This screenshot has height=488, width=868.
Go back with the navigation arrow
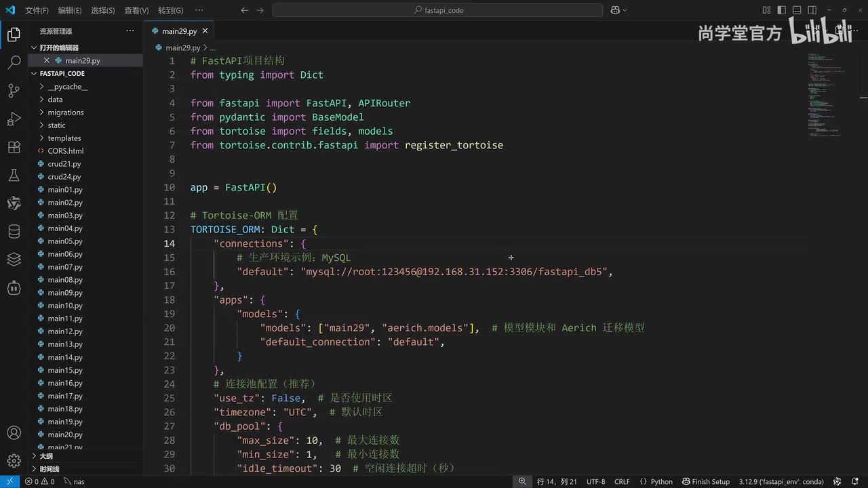tap(244, 10)
